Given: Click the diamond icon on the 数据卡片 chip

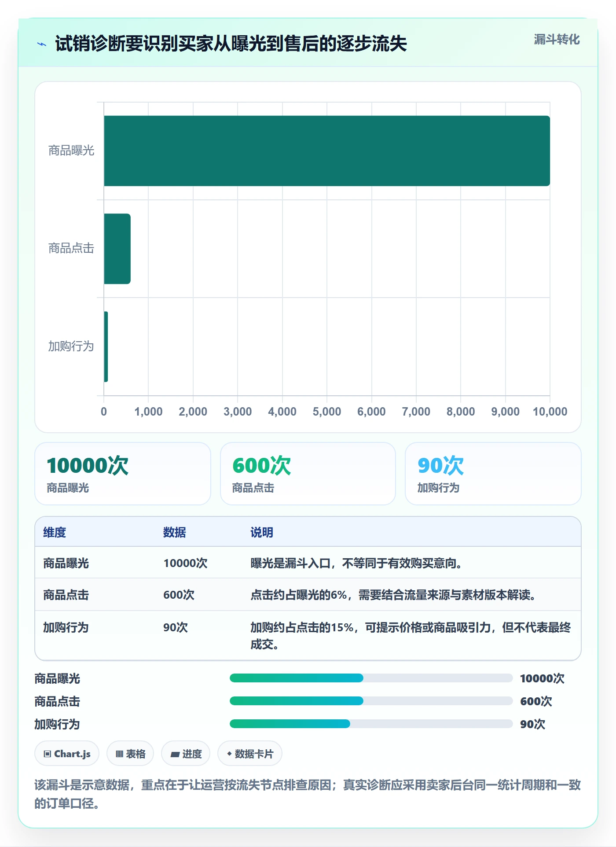Looking at the screenshot, I should 229,754.
